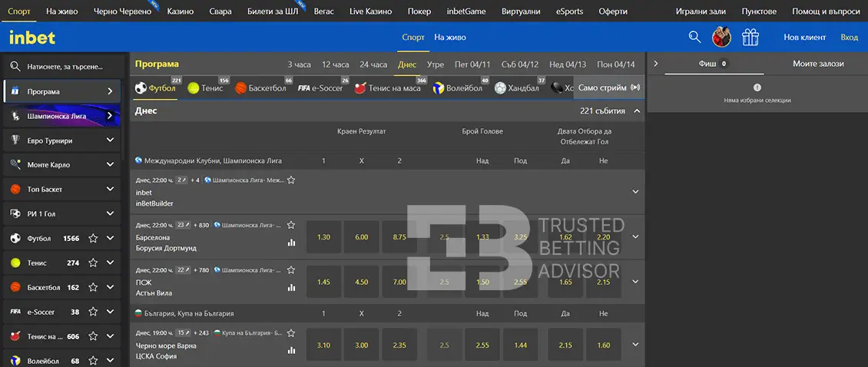
Task: Open Live Казино in the top menu
Action: tap(371, 11)
